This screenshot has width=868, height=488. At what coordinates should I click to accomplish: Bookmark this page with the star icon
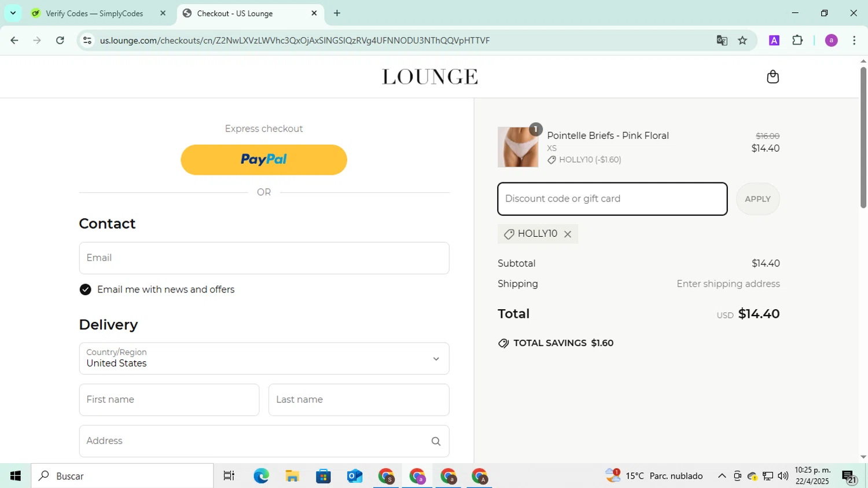point(742,41)
